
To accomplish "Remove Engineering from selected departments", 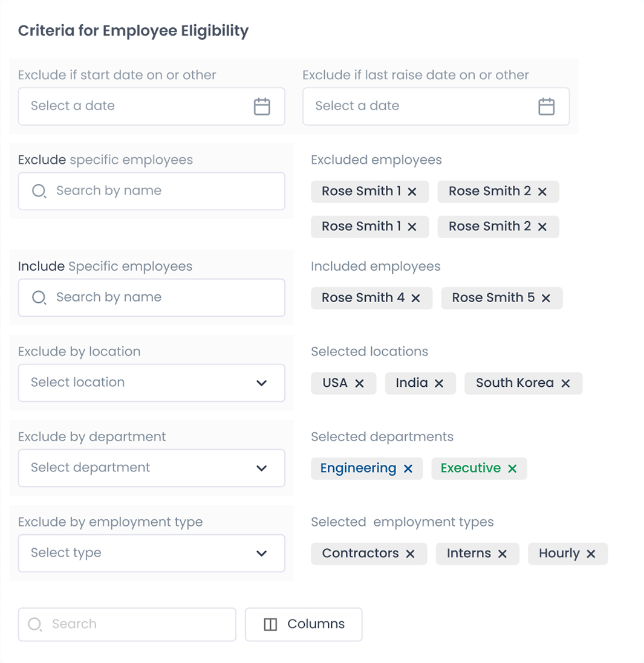I will click(408, 468).
